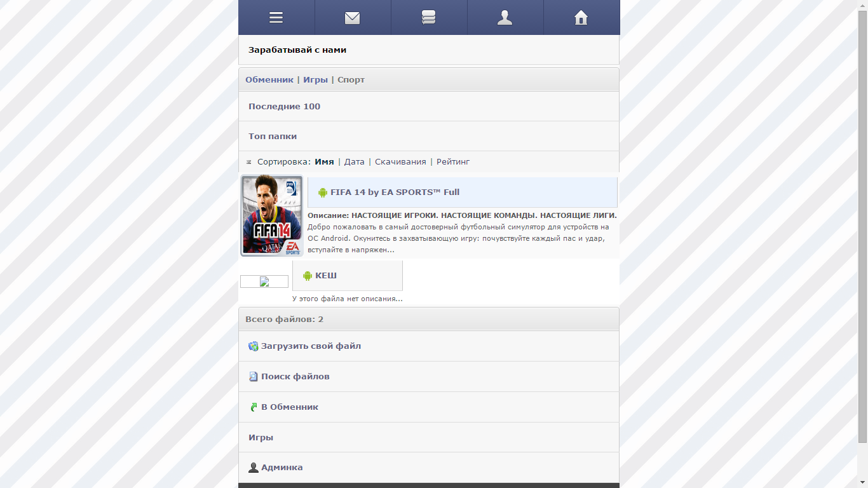
Task: Open Топ папки section
Action: pos(429,136)
